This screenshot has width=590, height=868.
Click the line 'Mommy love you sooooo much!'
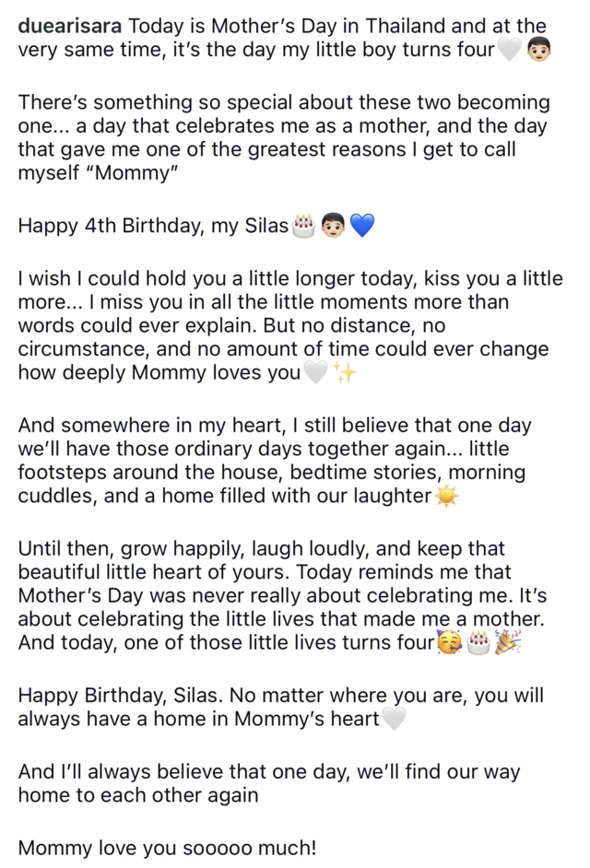167,848
